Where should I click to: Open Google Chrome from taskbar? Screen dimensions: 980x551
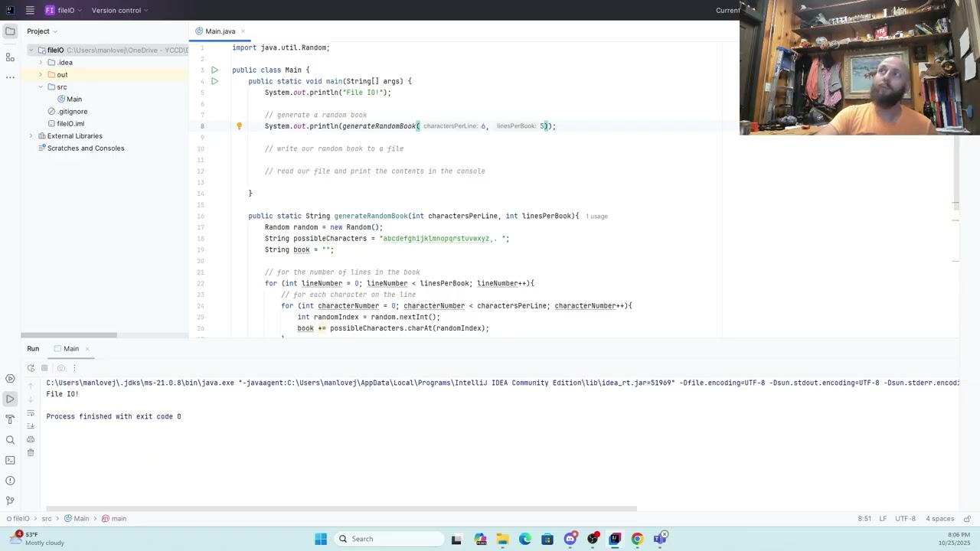[637, 539]
